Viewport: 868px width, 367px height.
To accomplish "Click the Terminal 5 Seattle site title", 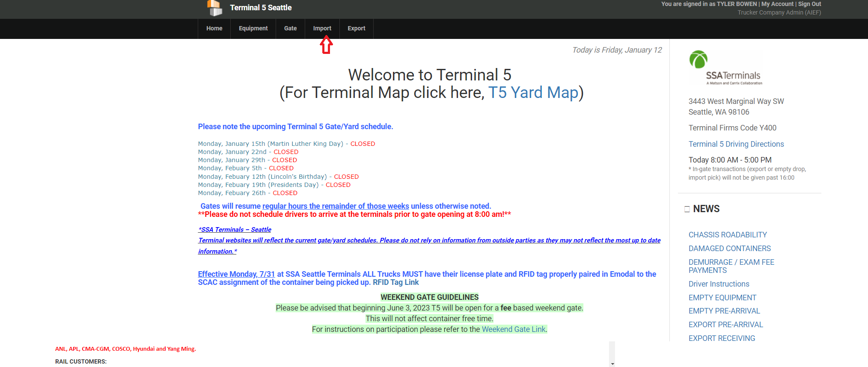I will tap(261, 8).
